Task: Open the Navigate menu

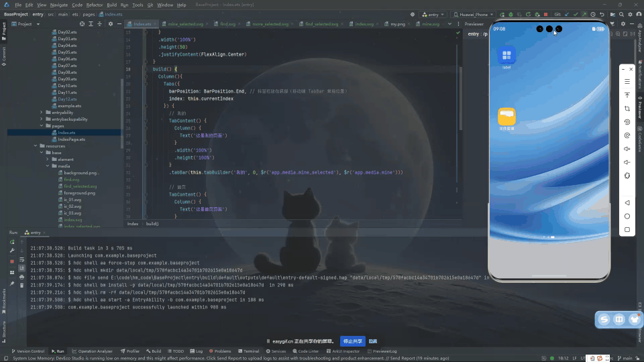Action: point(59,5)
